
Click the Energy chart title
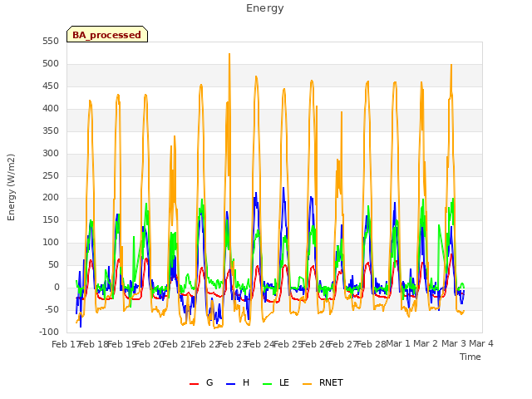(264, 8)
